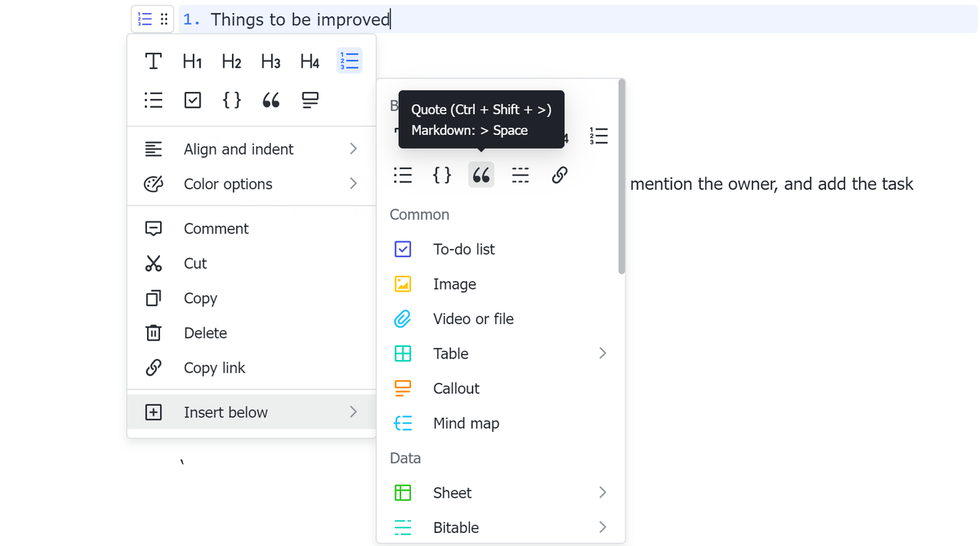Toggle the active ordered list format next to H4
This screenshot has height=546, width=980.
[349, 61]
